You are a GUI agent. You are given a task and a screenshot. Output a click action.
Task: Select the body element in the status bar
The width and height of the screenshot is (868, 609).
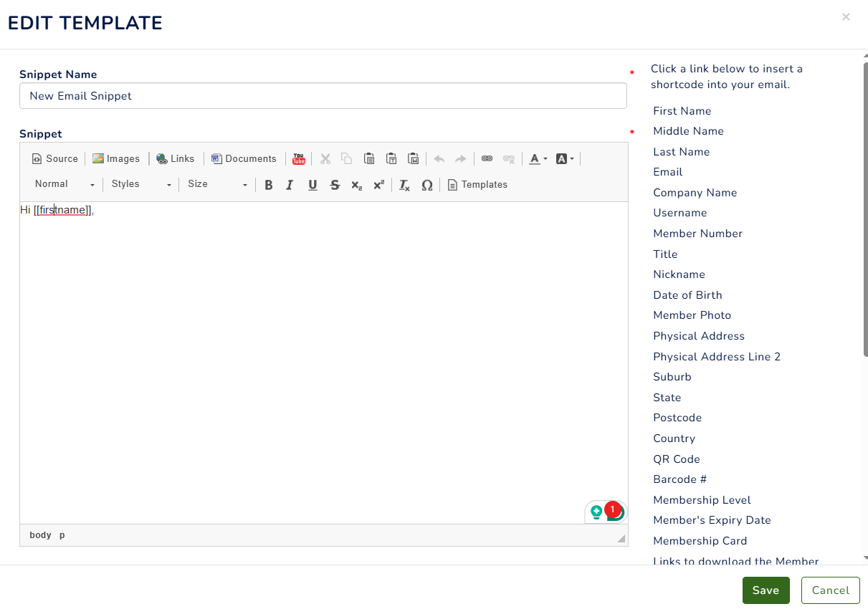(40, 534)
